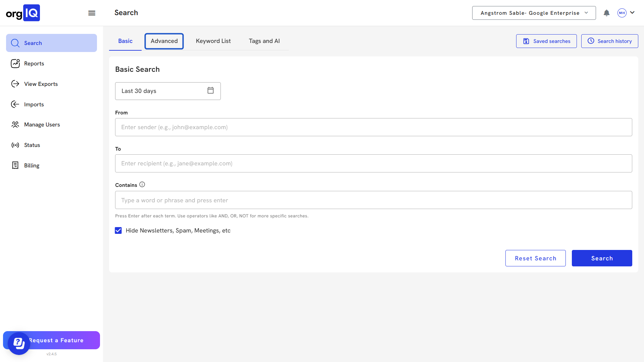Open the Status page
This screenshot has width=644, height=362.
click(x=32, y=145)
